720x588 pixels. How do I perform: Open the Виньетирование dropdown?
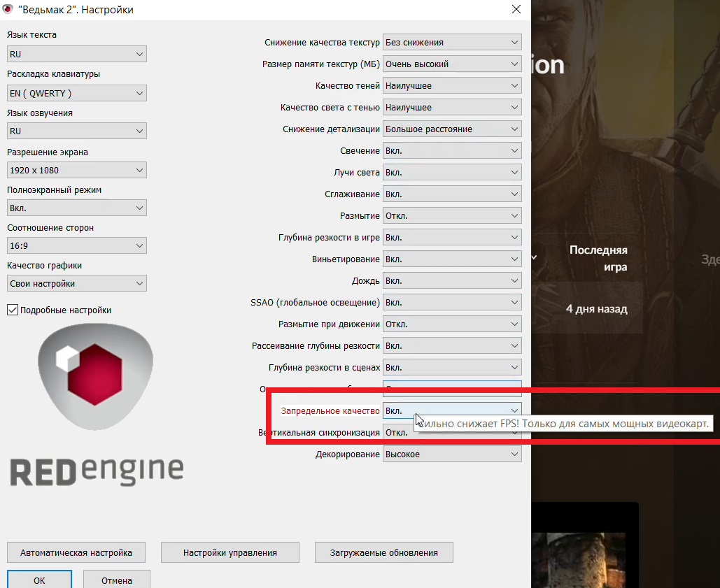pyautogui.click(x=452, y=259)
